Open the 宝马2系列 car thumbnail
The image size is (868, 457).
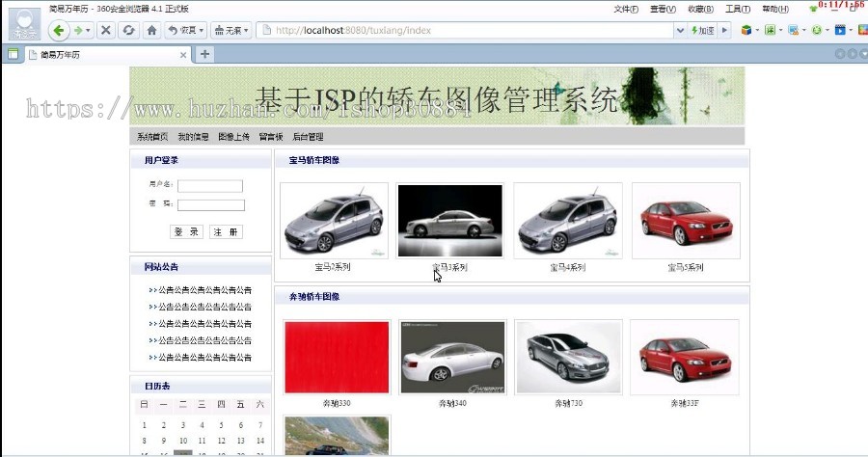[335, 221]
